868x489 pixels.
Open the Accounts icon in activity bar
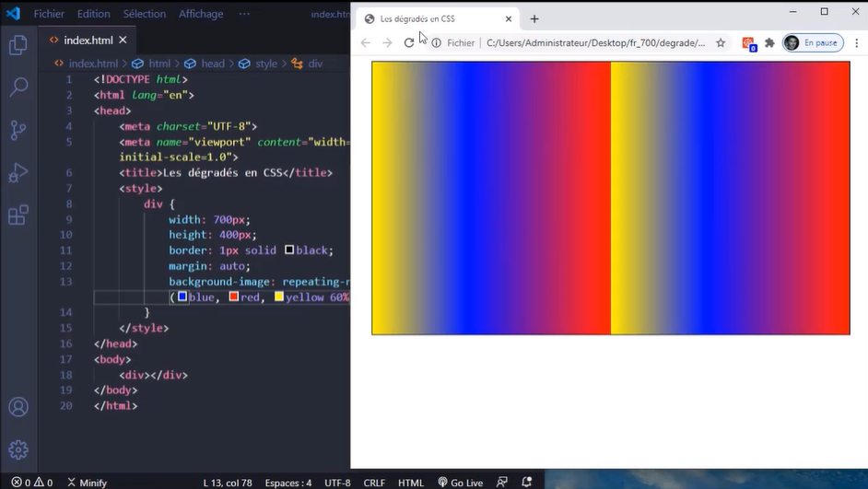click(18, 407)
